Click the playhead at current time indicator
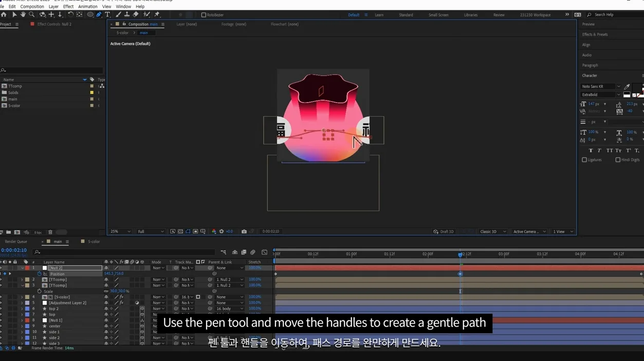The height and width of the screenshot is (361, 644). (x=460, y=255)
